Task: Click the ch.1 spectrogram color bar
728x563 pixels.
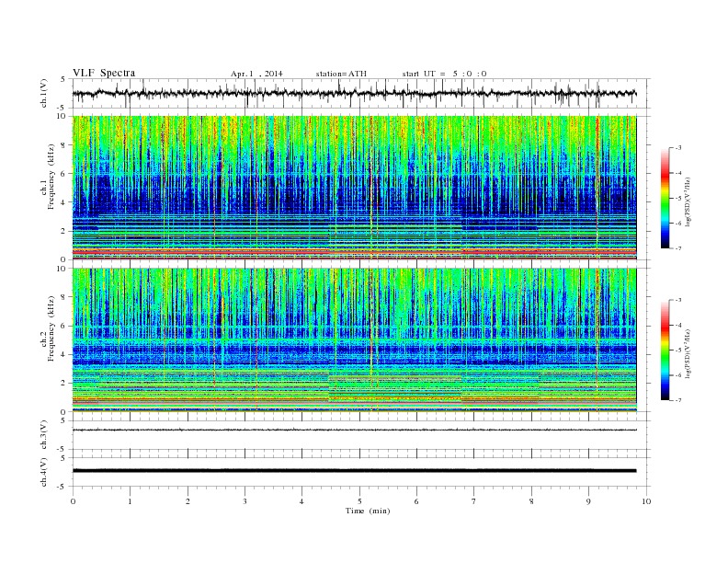Action: (665, 198)
